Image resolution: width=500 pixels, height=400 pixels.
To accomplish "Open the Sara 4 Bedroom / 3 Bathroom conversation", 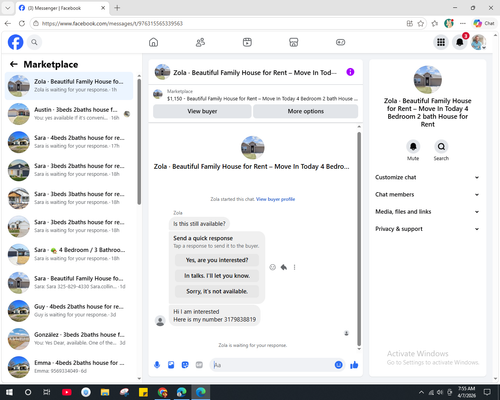I will pyautogui.click(x=69, y=254).
